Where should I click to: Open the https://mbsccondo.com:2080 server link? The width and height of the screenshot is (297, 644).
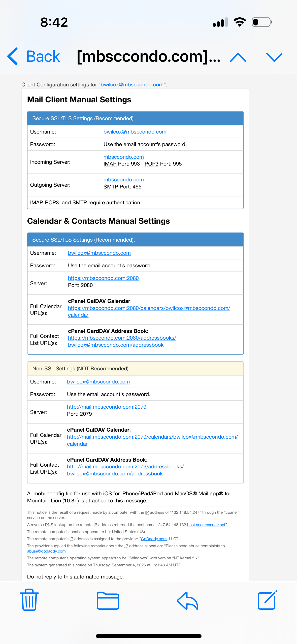pos(103,278)
